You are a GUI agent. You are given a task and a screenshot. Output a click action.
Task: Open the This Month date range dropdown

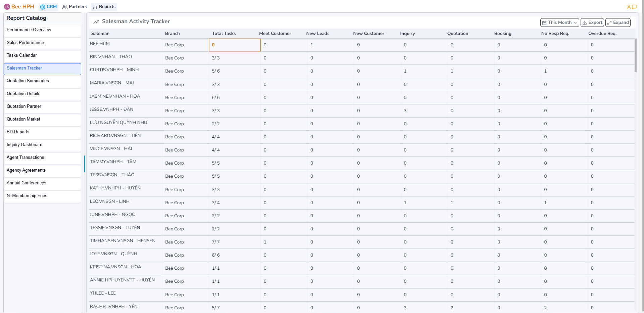pyautogui.click(x=559, y=22)
